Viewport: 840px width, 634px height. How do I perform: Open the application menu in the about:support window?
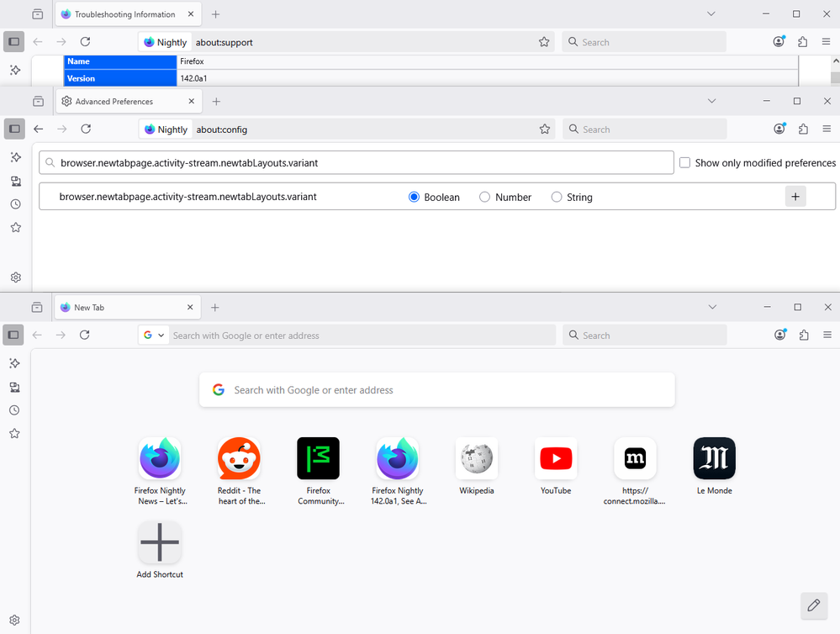(826, 42)
